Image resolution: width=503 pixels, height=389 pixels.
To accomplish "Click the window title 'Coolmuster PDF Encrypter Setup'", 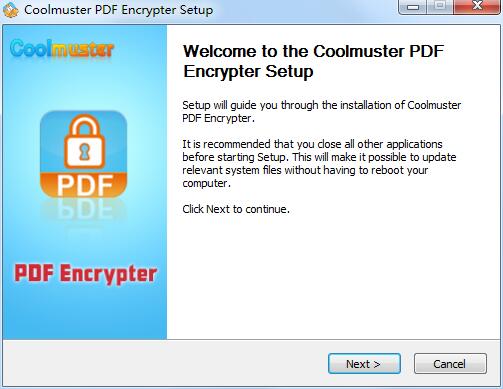I will [x=119, y=10].
